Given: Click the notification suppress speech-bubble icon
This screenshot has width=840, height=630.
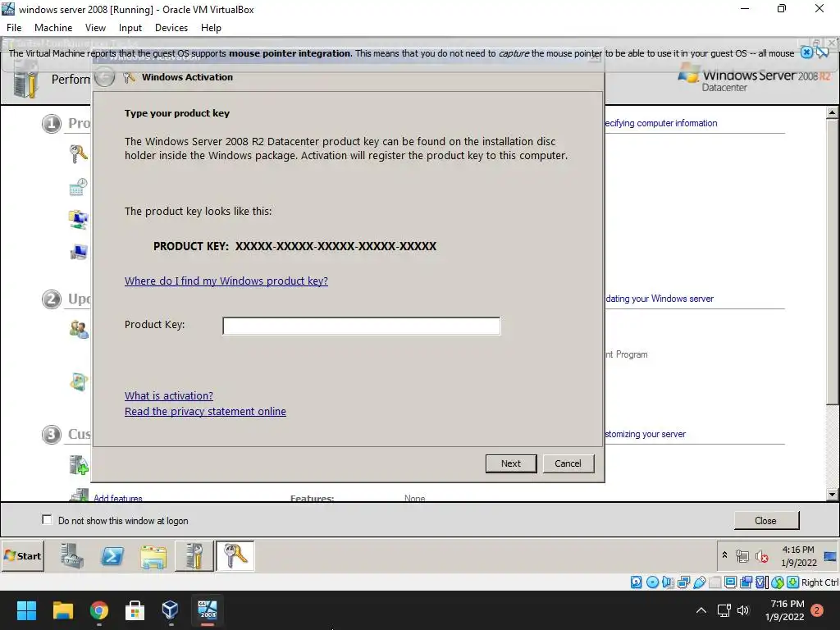Looking at the screenshot, I should (x=822, y=52).
